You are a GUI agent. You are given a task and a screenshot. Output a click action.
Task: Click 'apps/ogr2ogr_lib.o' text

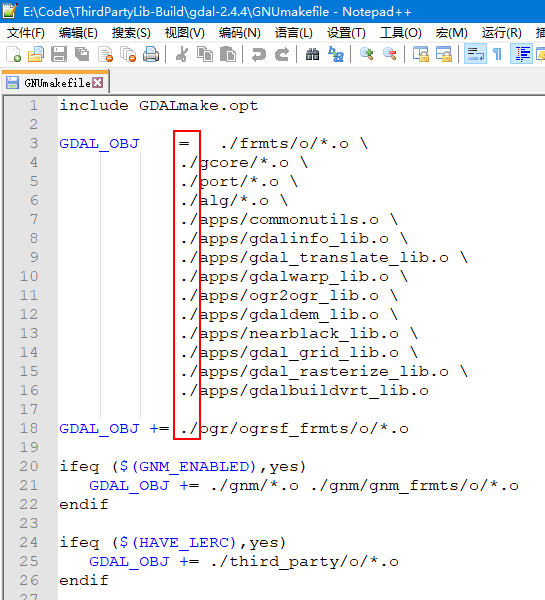[x=289, y=295]
